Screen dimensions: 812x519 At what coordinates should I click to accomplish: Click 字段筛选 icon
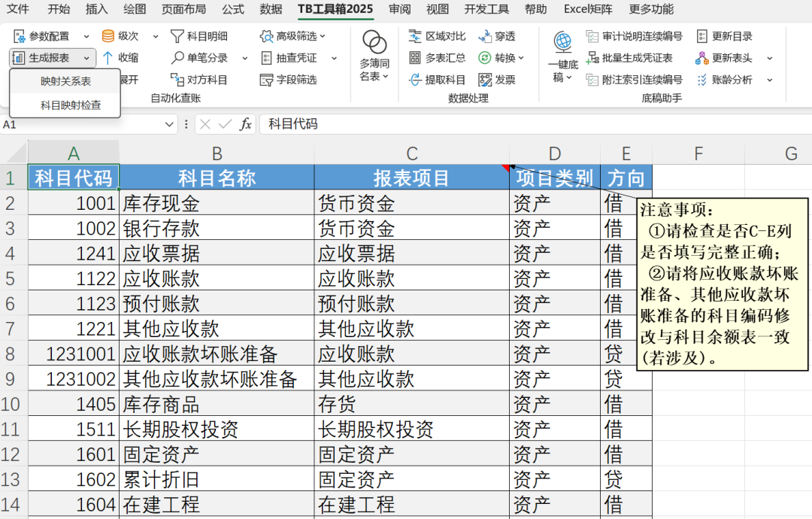266,80
